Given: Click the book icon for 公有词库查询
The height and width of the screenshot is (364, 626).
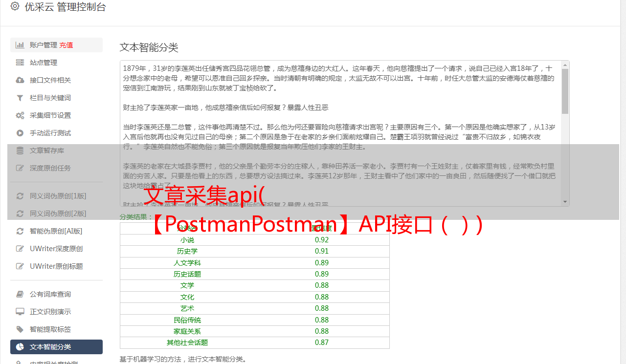Looking at the screenshot, I should click(20, 294).
